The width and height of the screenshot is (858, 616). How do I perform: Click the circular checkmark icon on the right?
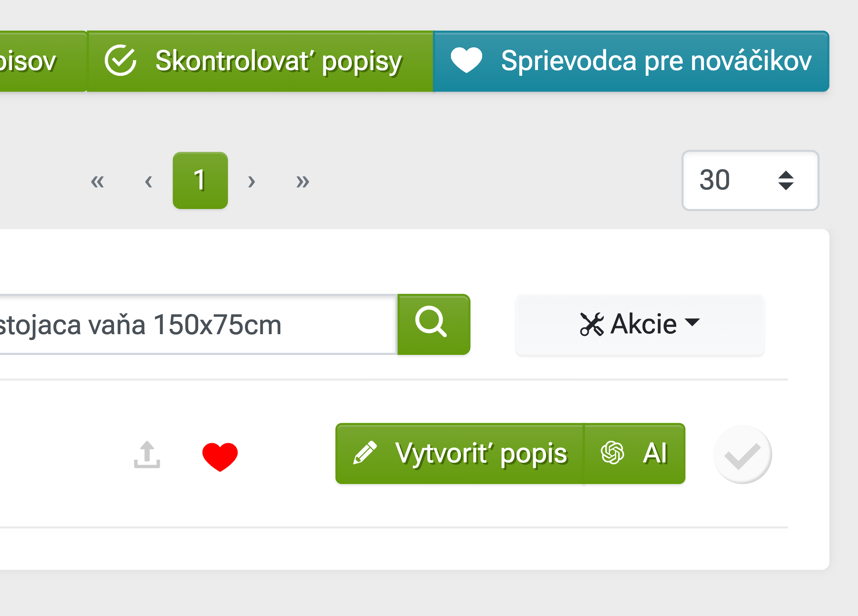[742, 454]
